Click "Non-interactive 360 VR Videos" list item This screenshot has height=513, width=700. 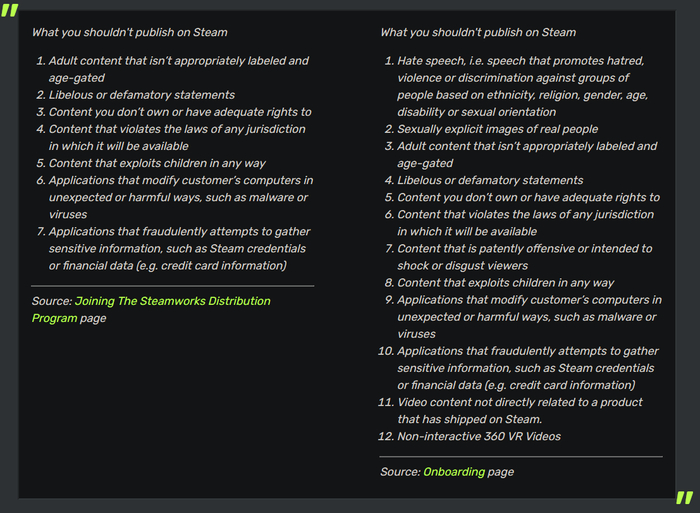479,436
